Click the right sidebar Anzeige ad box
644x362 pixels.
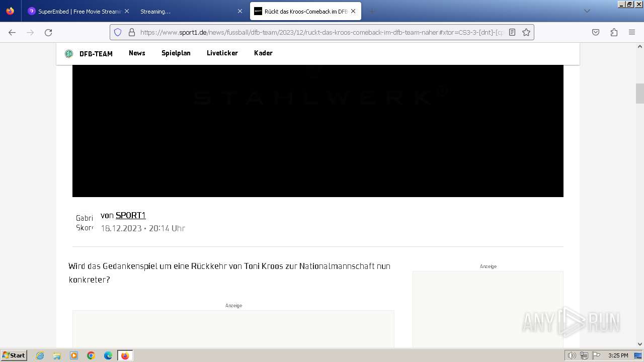tap(488, 309)
